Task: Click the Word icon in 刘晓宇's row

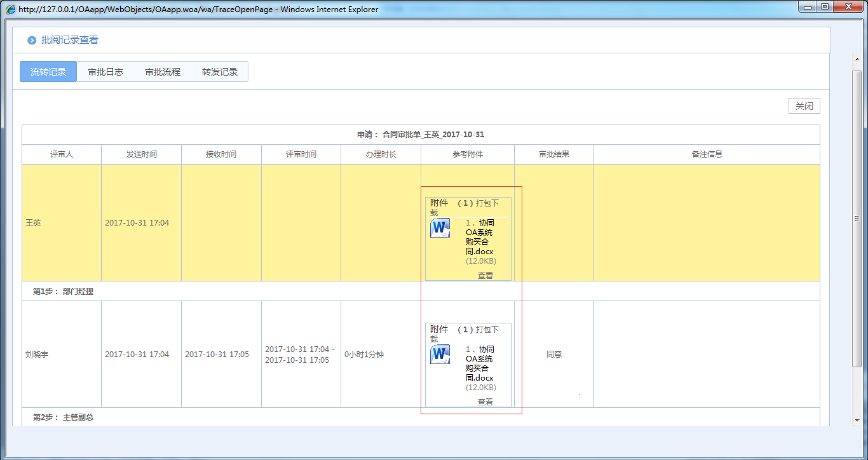Action: tap(440, 355)
